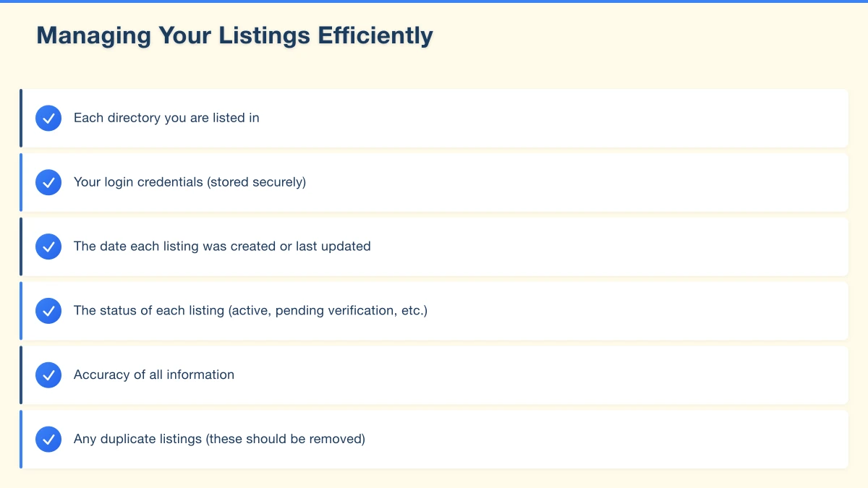Click the left accent bar of the 'date each listing' card
The height and width of the screenshot is (488, 868).
pos(21,247)
